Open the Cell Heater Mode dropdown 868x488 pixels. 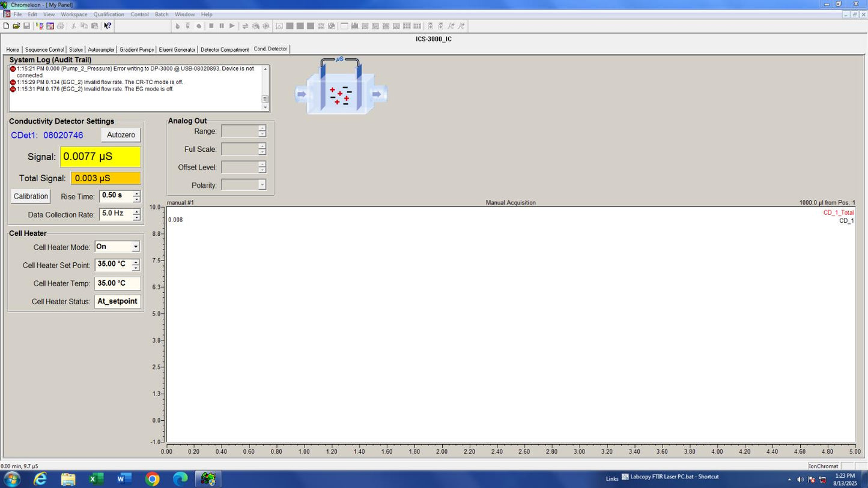[x=136, y=247]
